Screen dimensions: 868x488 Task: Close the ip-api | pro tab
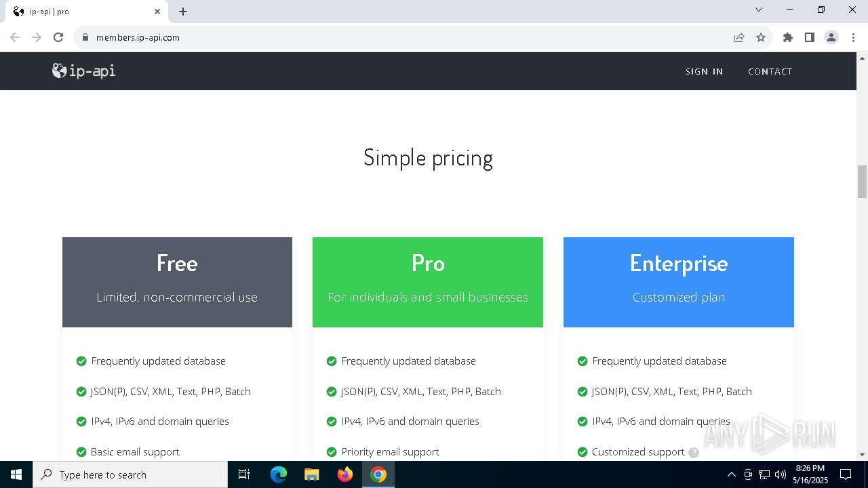click(x=157, y=12)
